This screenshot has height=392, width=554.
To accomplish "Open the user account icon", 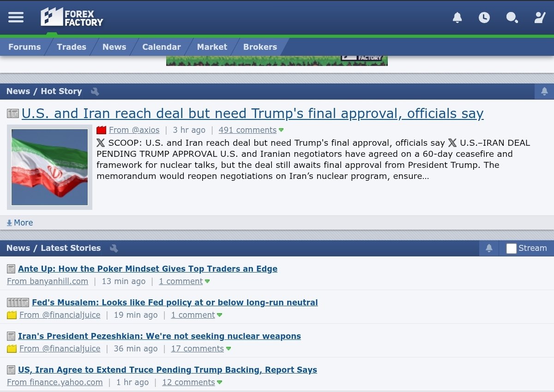I will (x=540, y=18).
